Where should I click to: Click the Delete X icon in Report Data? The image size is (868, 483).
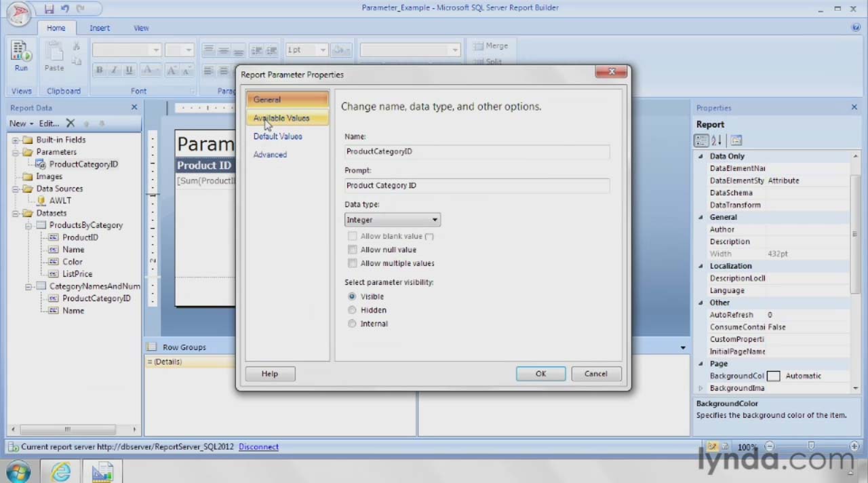(x=70, y=123)
